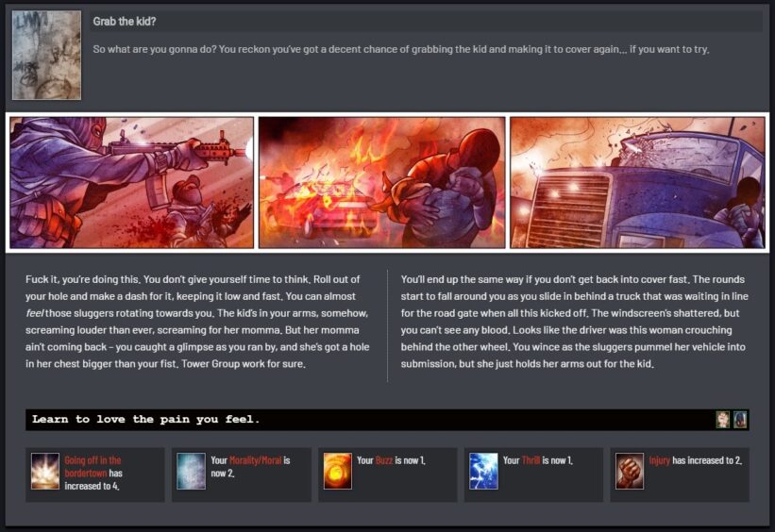Open the middle comic panel with explosion
The width and height of the screenshot is (775, 532).
[381, 182]
